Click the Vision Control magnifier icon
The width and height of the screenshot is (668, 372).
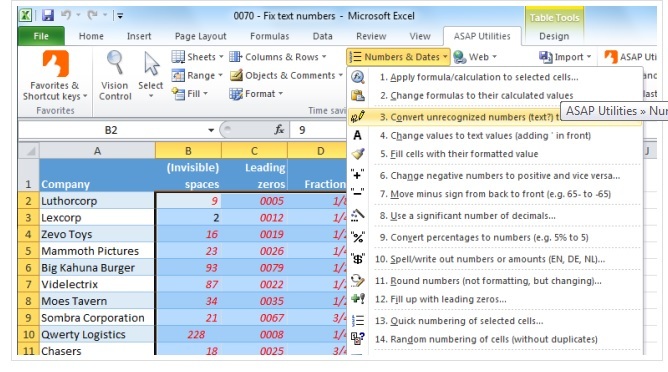[x=115, y=63]
